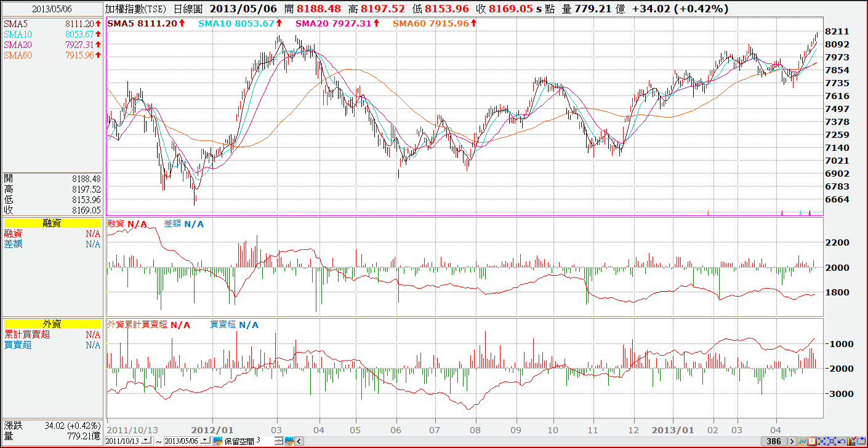Select the yellow 融資 panel header
Screen dimensions: 868x448
click(52, 223)
